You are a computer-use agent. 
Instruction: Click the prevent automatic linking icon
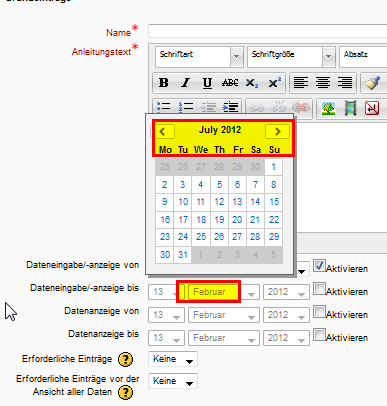click(301, 108)
